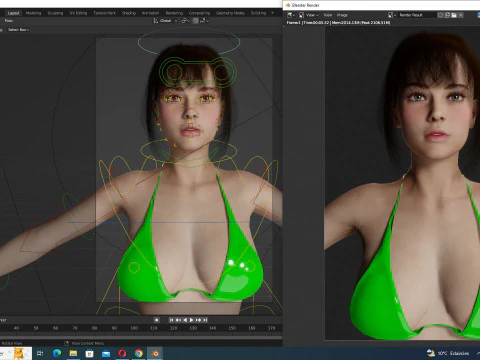480x360 pixels.
Task: Click the render stats text showing Frame and Time
Action: pyautogui.click(x=338, y=23)
